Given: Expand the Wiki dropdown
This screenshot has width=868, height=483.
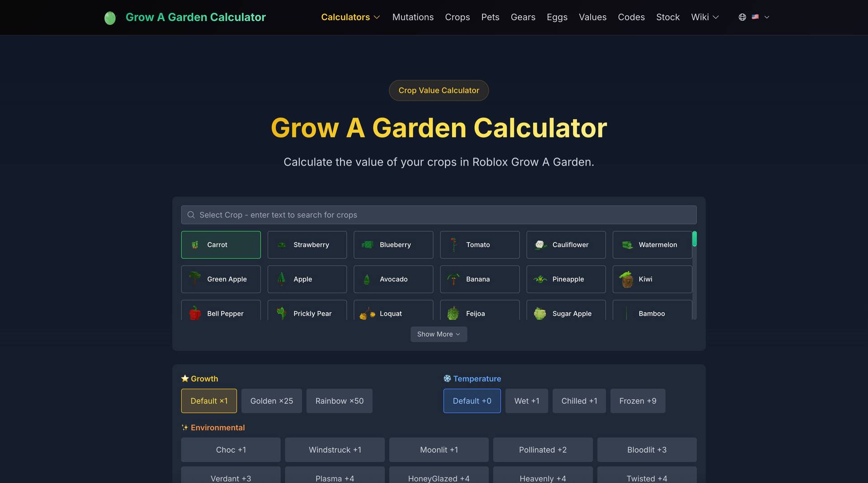Looking at the screenshot, I should tap(704, 17).
